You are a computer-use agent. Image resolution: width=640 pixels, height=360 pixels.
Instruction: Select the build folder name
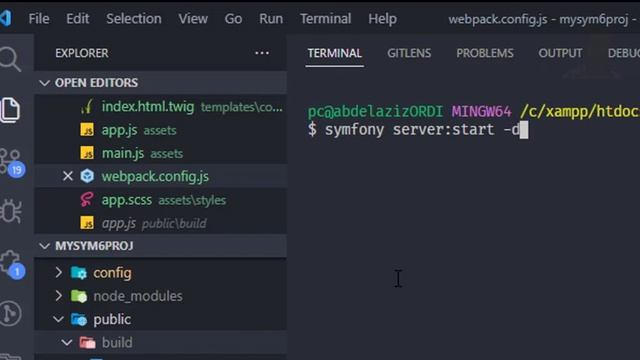pos(117,342)
